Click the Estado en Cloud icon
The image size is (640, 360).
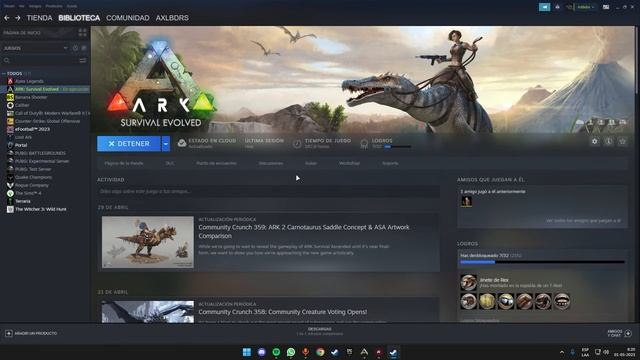pos(182,143)
